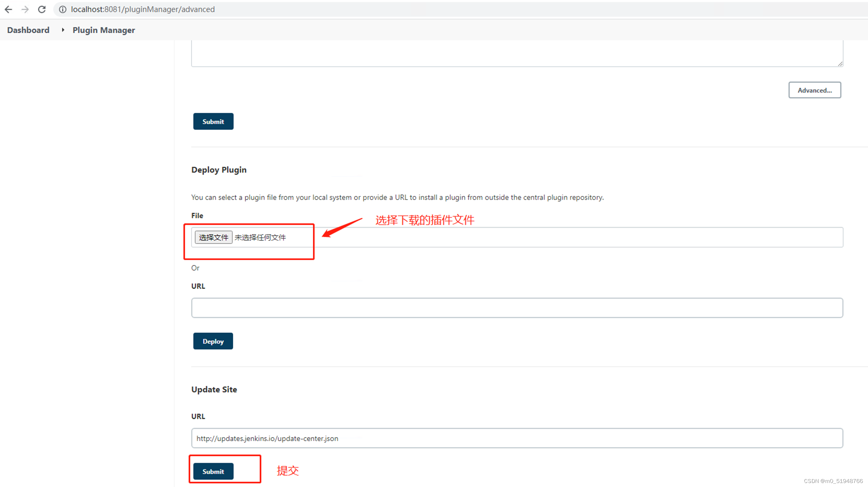This screenshot has height=487, width=868.
Task: Select the Deploy Plugin heading text
Action: point(219,169)
